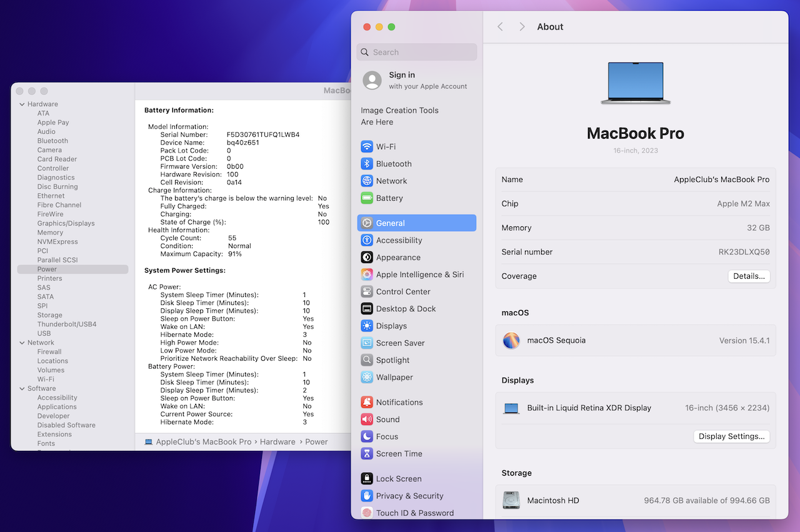The image size is (800, 532).
Task: Open Wi-Fi settings via its sidebar icon
Action: [367, 147]
